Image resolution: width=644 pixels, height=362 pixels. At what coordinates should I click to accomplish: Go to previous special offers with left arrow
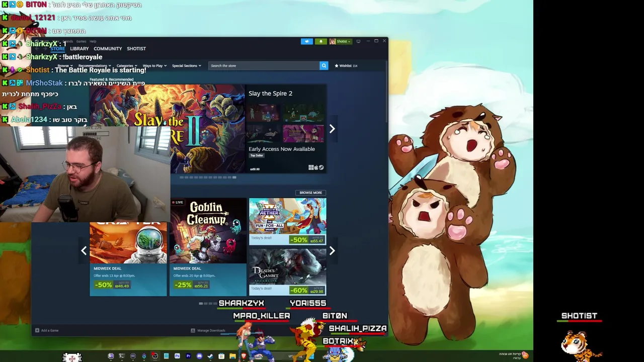coord(84,250)
